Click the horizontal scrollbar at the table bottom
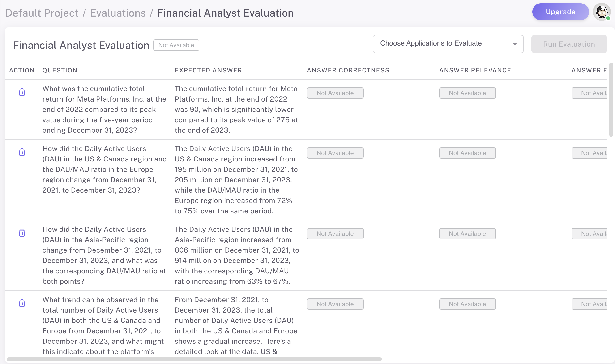 (x=194, y=359)
